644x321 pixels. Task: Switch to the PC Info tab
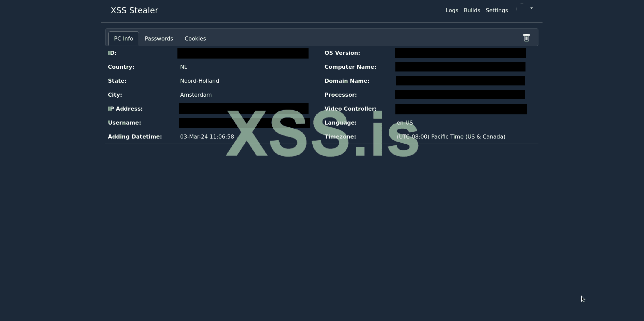point(124,38)
